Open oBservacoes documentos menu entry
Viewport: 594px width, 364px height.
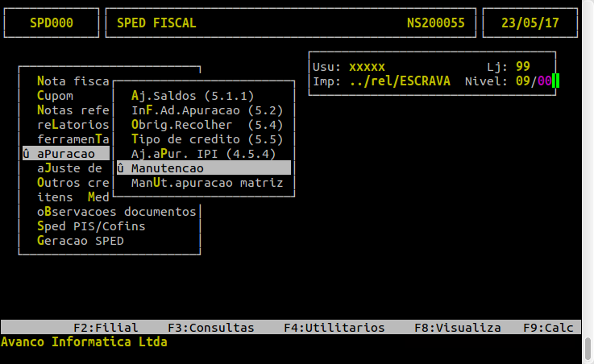(x=116, y=212)
